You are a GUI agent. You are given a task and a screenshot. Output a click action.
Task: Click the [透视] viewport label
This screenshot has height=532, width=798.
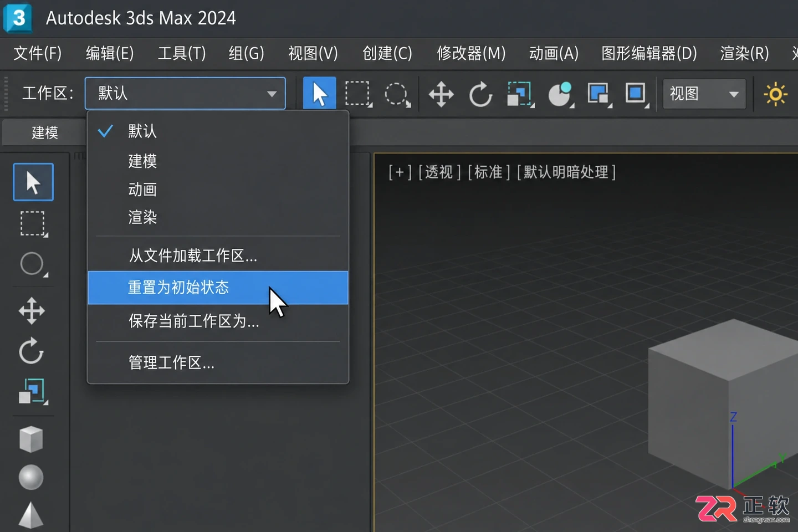click(439, 172)
